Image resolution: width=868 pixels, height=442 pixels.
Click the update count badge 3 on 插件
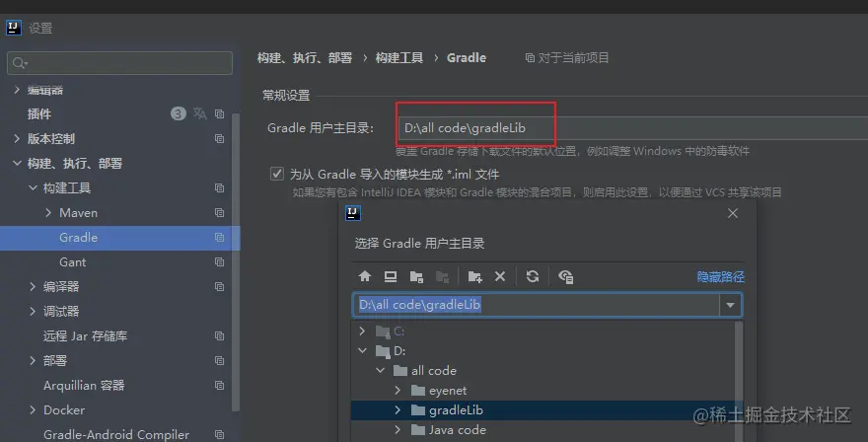[x=178, y=113]
